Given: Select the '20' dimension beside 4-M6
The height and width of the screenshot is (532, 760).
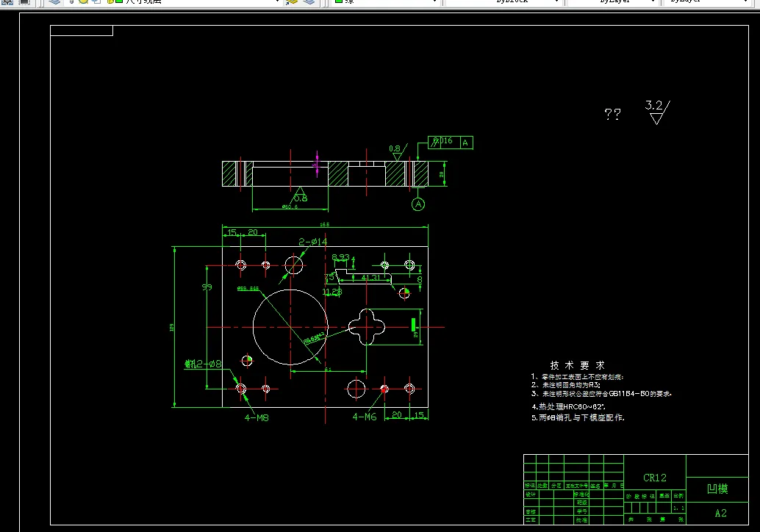Looking at the screenshot, I should pyautogui.click(x=397, y=414).
